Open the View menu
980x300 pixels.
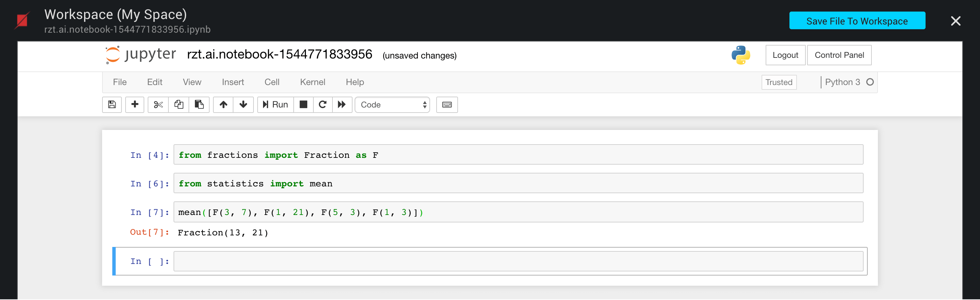tap(192, 82)
